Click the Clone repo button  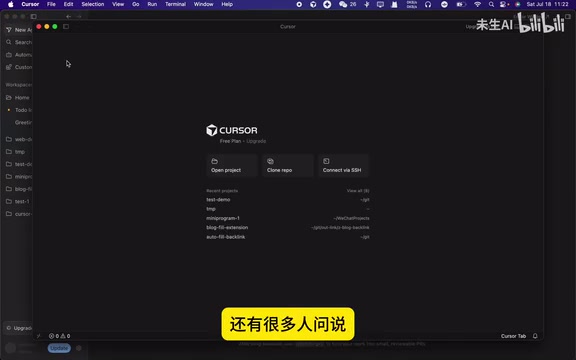tap(288, 166)
